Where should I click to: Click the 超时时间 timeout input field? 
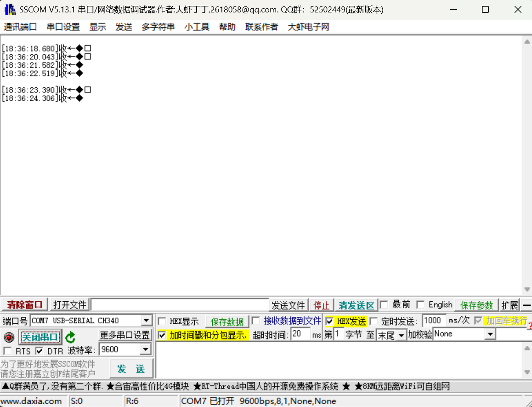(x=300, y=334)
